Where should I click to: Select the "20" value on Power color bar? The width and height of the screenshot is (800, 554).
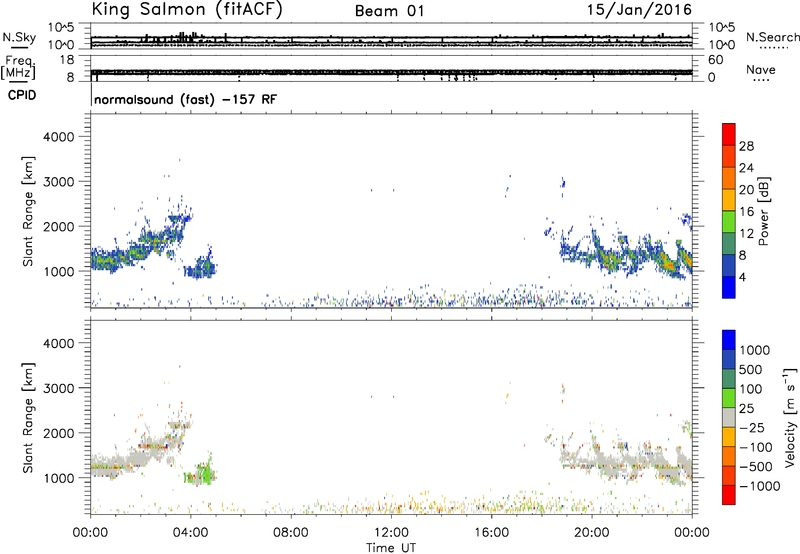[746, 190]
